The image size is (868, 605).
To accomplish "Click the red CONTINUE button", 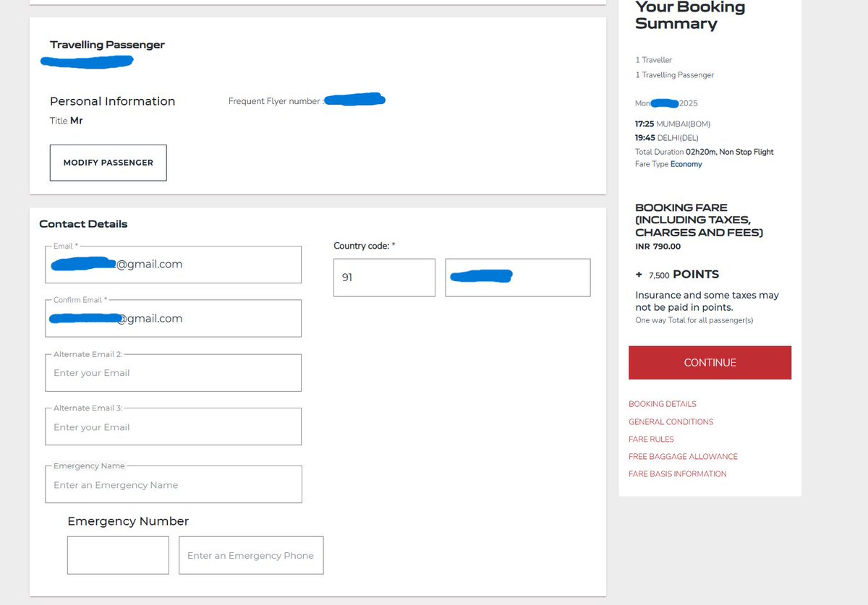I will 710,363.
